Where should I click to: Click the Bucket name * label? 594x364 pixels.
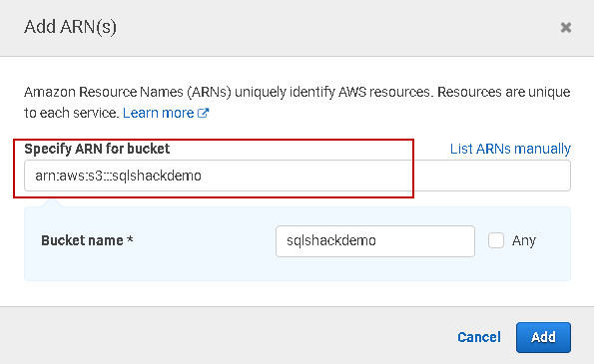click(87, 240)
